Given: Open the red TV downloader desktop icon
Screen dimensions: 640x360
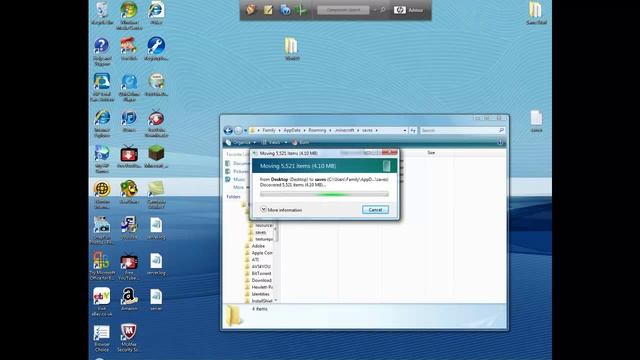Looking at the screenshot, I should [129, 157].
